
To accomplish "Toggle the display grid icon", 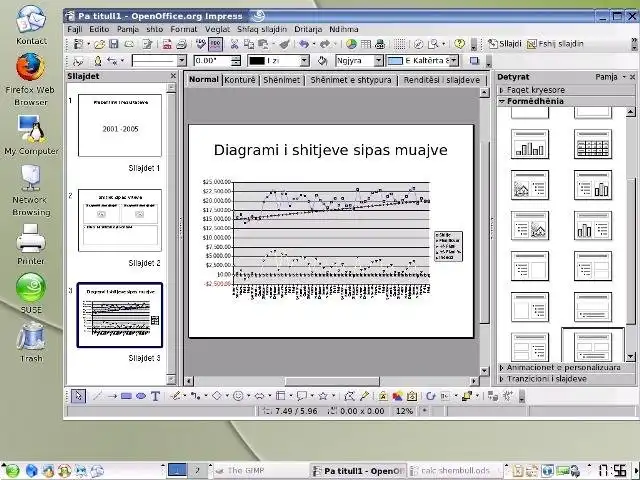I will [x=400, y=44].
